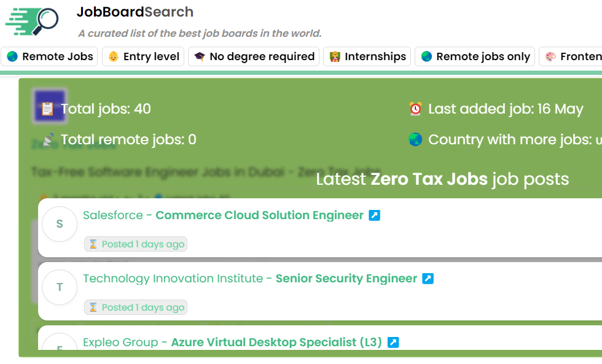Click the Salesforce 'S' avatar circle
Image resolution: width=602 pixels, height=364 pixels.
coord(60,224)
